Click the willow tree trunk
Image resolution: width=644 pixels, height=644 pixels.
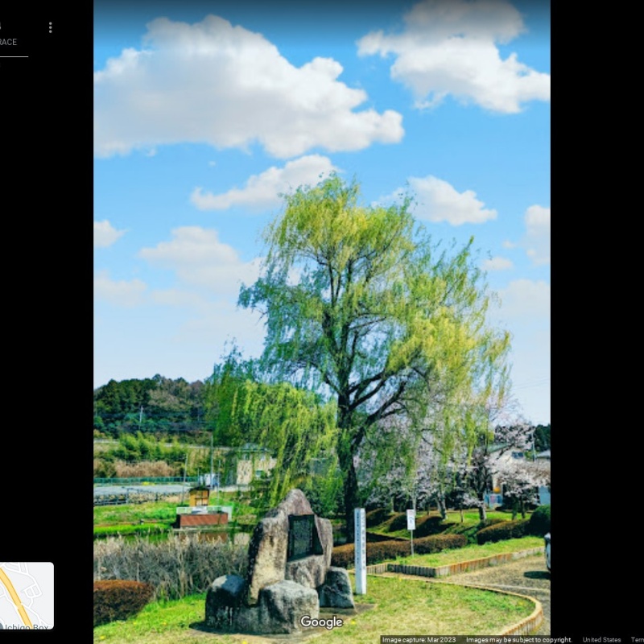click(350, 483)
